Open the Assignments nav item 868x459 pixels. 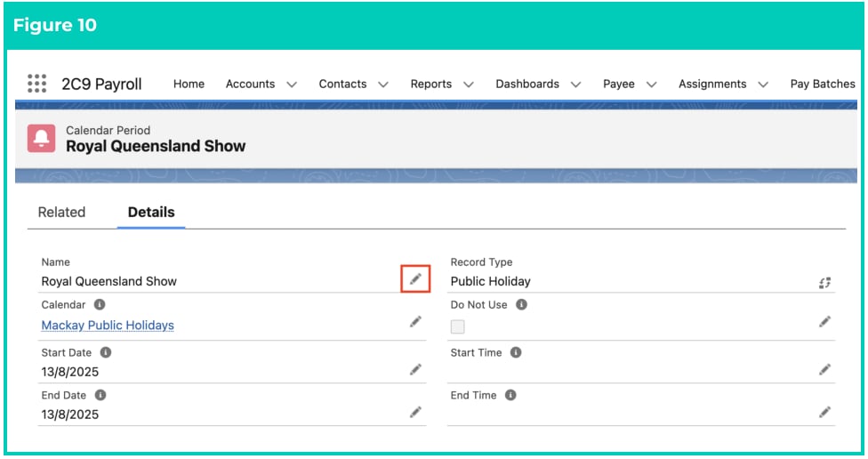(x=712, y=84)
